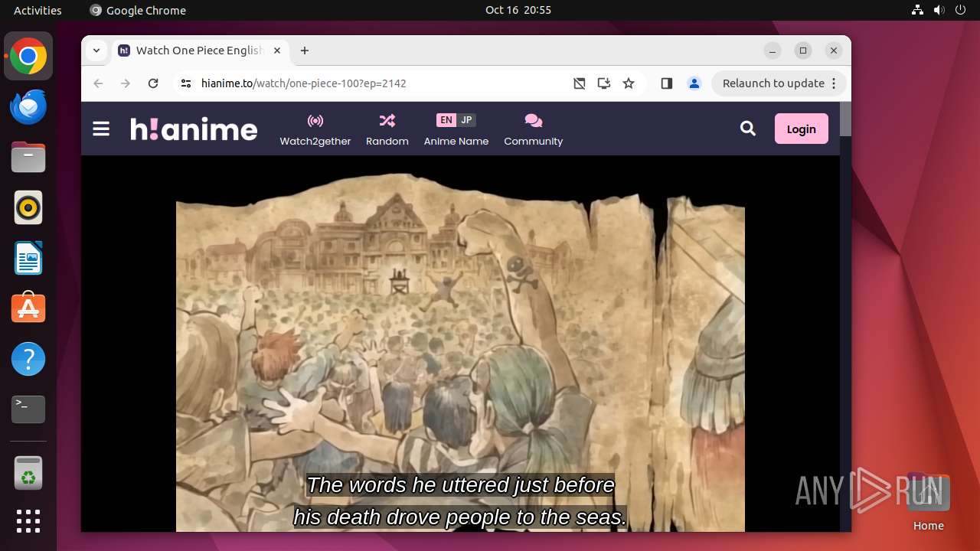Open Activities overview
The image size is (980, 551).
point(38,10)
